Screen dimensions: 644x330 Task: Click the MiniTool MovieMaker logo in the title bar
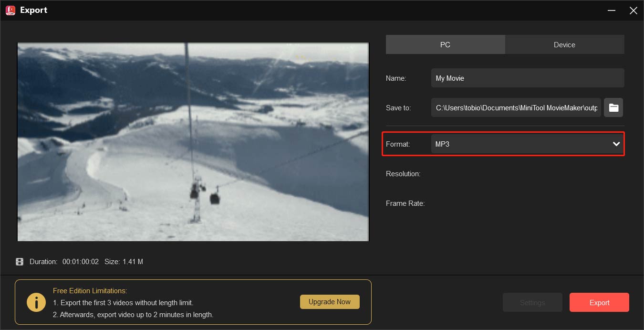point(10,10)
